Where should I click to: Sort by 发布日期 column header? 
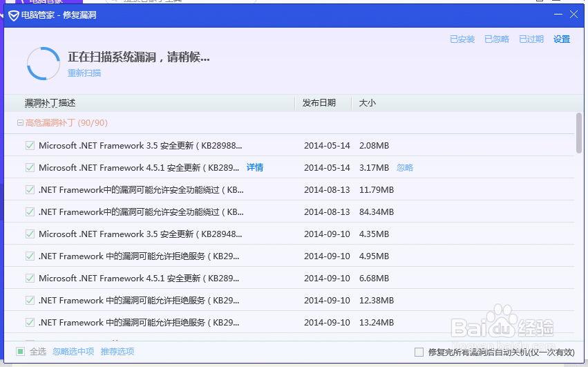click(x=319, y=103)
